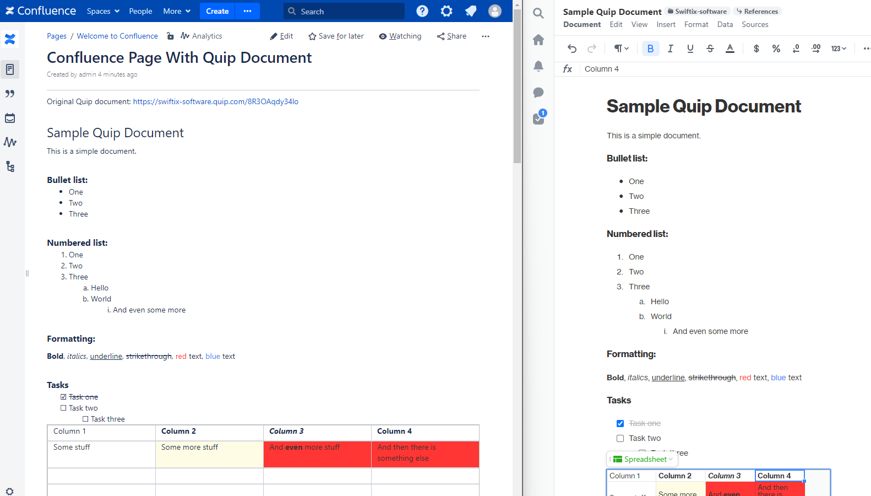Open the Insert menu in Quip
The image size is (871, 496).
pyautogui.click(x=665, y=24)
